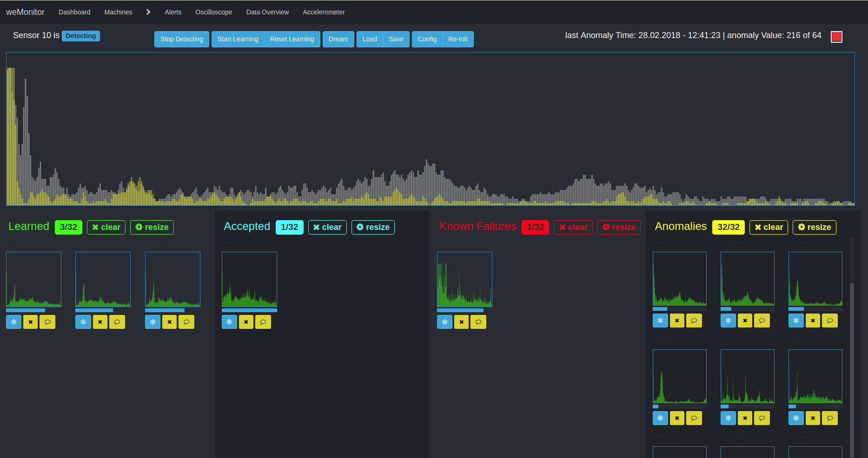Screen dimensions: 868x458
Task: Click delete X icon under first Anomalies thumbnail
Action: tap(677, 321)
